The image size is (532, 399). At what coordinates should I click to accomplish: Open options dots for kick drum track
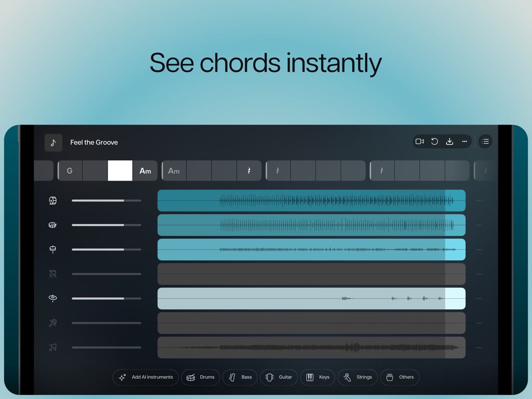(479, 201)
